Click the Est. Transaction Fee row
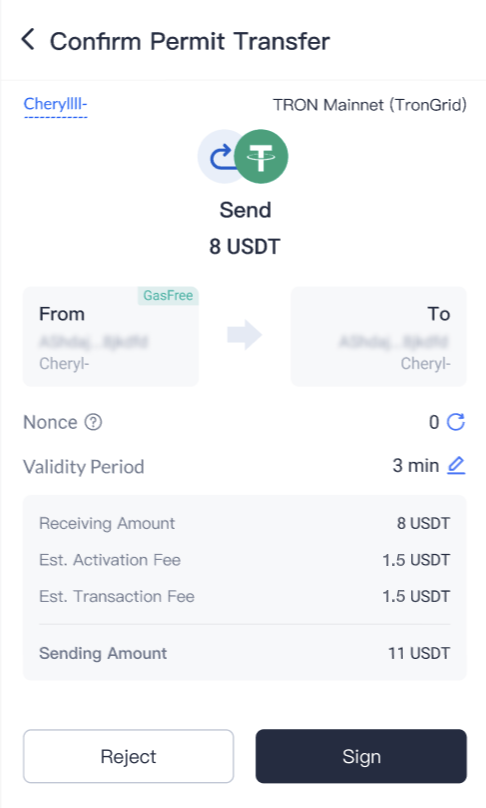Screen dimensions: 486x808 [245, 597]
